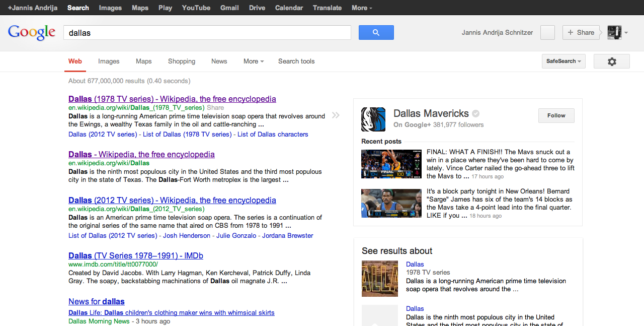Click the verified badge beside Dallas Mavericks
Image resolution: width=644 pixels, height=326 pixels.
pyautogui.click(x=475, y=113)
